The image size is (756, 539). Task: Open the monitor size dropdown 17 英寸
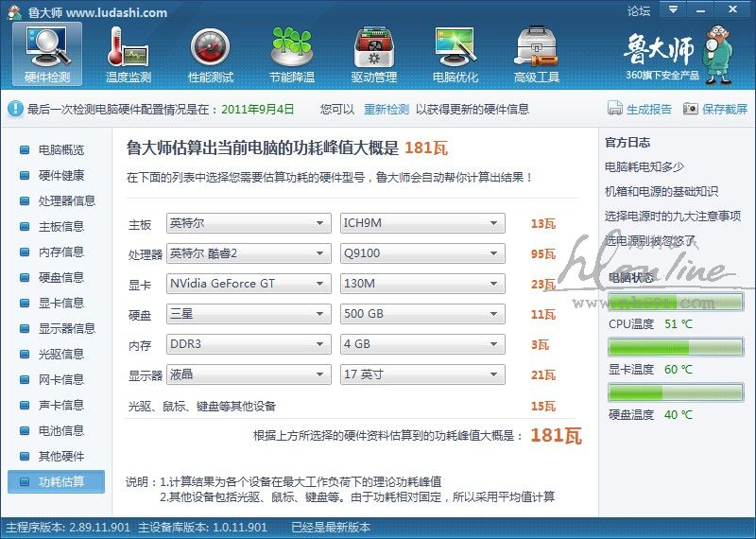click(x=422, y=374)
